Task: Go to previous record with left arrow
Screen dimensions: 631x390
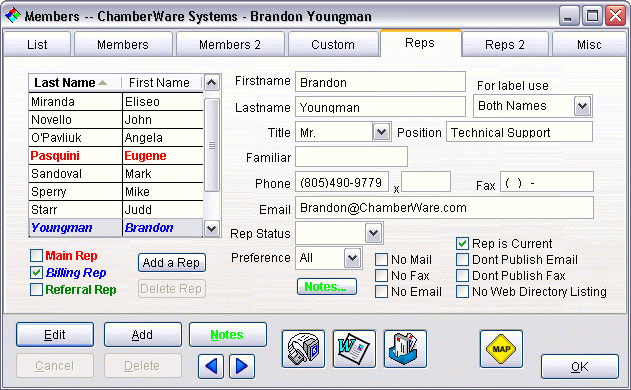Action: (211, 366)
